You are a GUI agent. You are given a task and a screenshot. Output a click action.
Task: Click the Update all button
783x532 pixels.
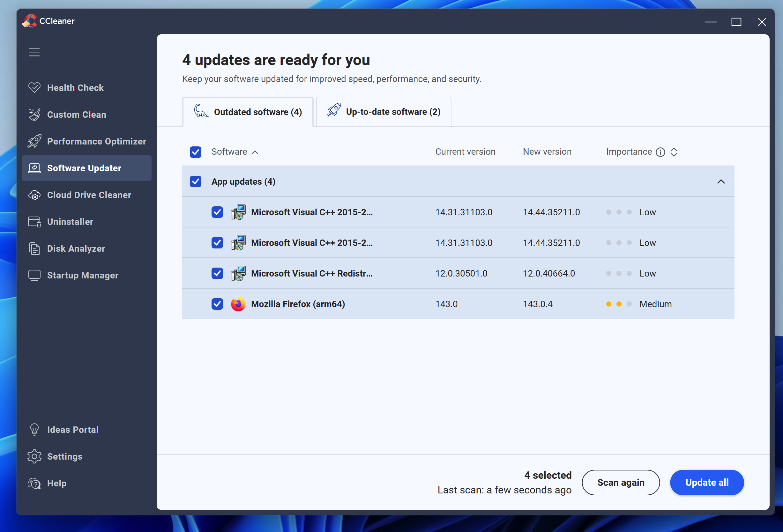pyautogui.click(x=706, y=483)
